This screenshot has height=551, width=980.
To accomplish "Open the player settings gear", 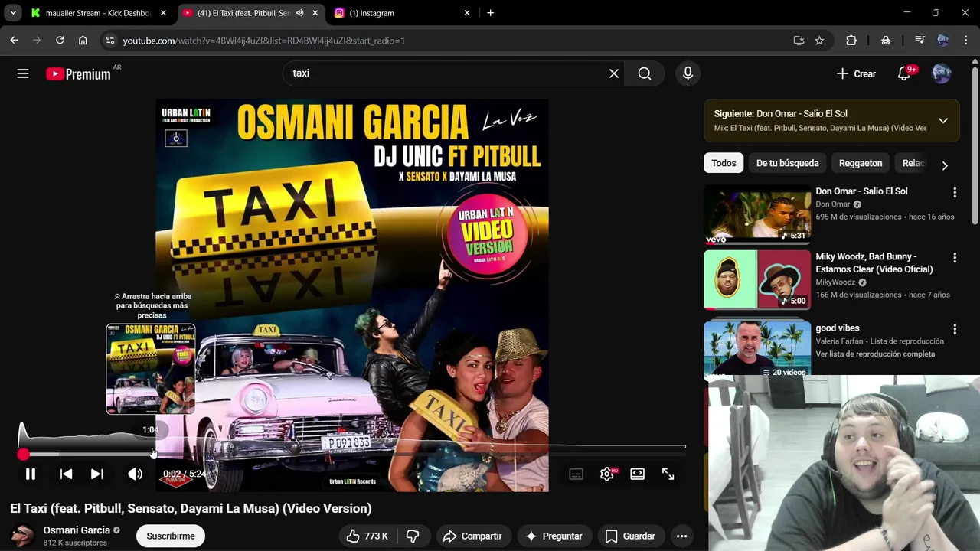I will pyautogui.click(x=607, y=474).
